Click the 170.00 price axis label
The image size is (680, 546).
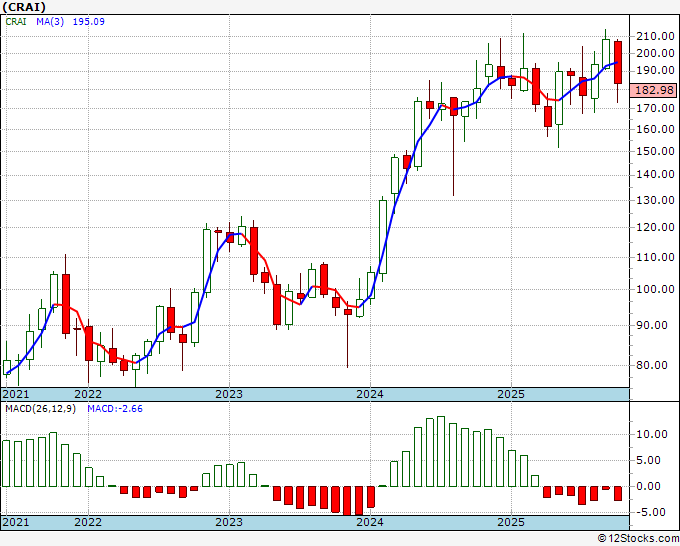point(655,108)
